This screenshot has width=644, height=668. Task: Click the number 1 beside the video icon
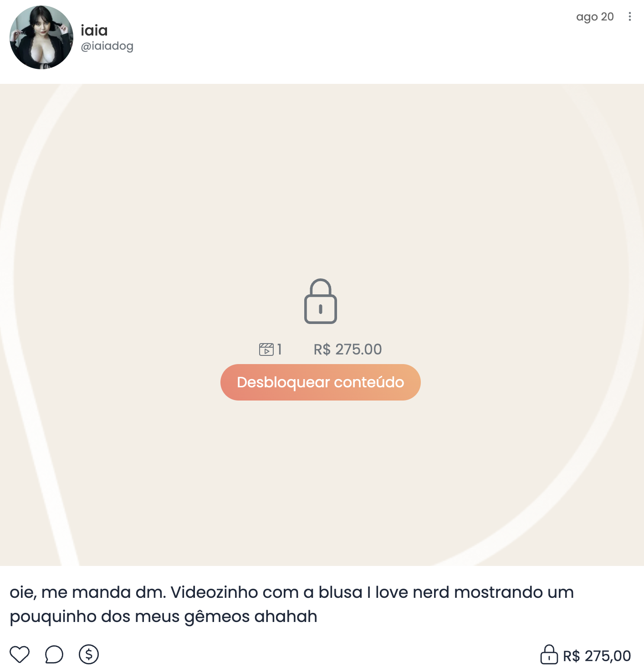tap(279, 349)
